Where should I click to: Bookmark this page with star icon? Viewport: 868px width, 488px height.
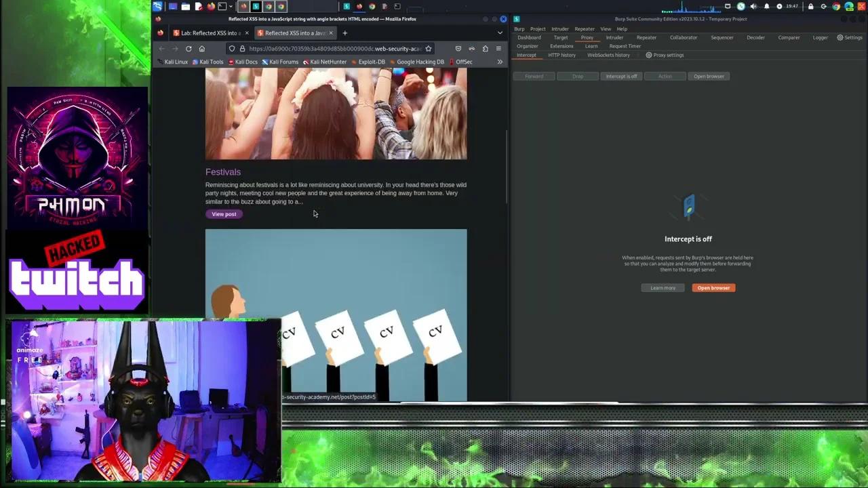pyautogui.click(x=428, y=49)
